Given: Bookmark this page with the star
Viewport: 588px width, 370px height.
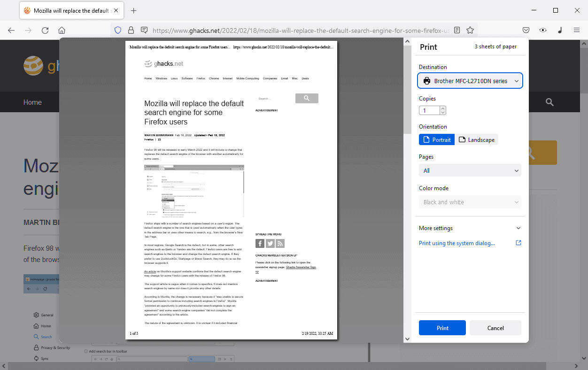Looking at the screenshot, I should [x=470, y=30].
